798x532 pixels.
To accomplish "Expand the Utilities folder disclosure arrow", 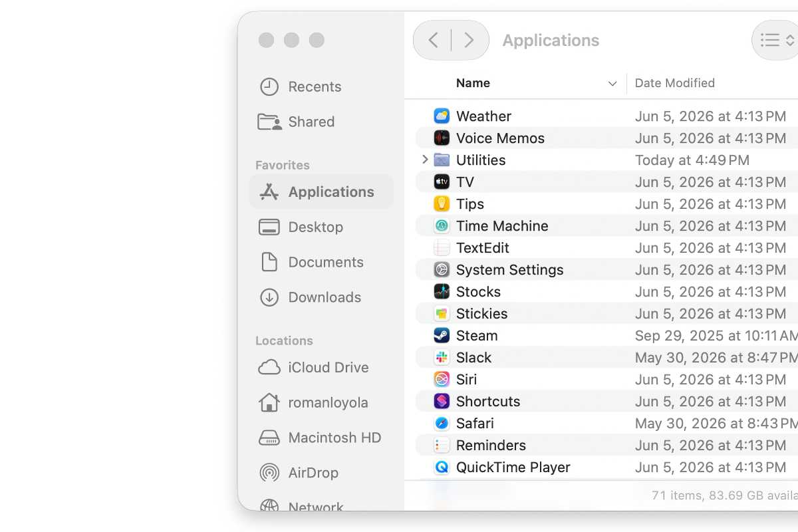I will pyautogui.click(x=425, y=160).
